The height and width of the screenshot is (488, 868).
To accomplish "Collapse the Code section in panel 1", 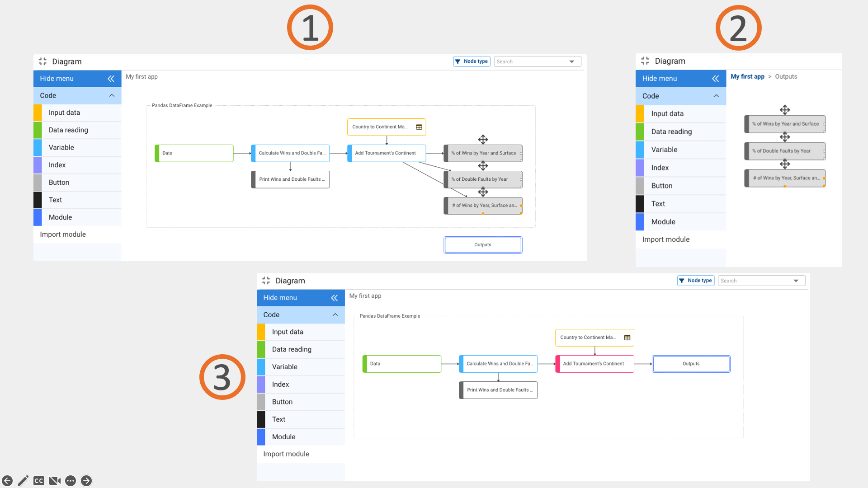I will [112, 95].
